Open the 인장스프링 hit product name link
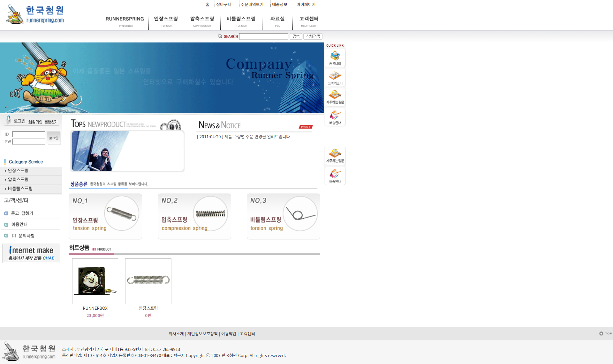Image resolution: width=613 pixels, height=364 pixels. point(148,308)
